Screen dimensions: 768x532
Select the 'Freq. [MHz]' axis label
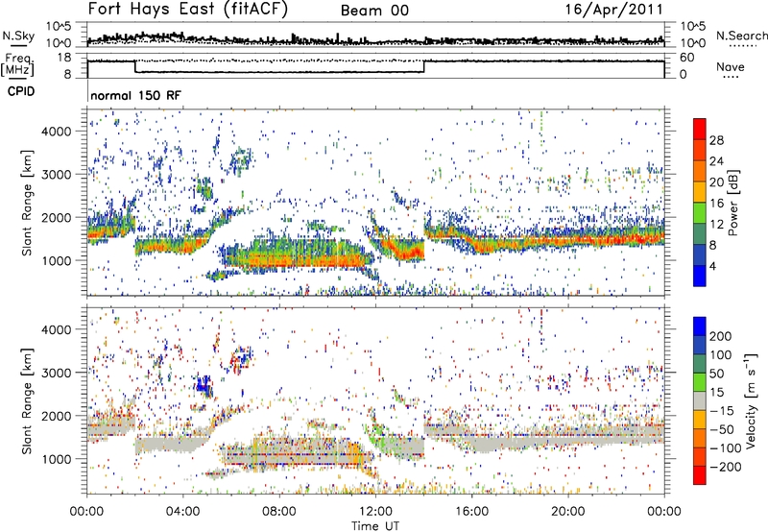pyautogui.click(x=17, y=65)
